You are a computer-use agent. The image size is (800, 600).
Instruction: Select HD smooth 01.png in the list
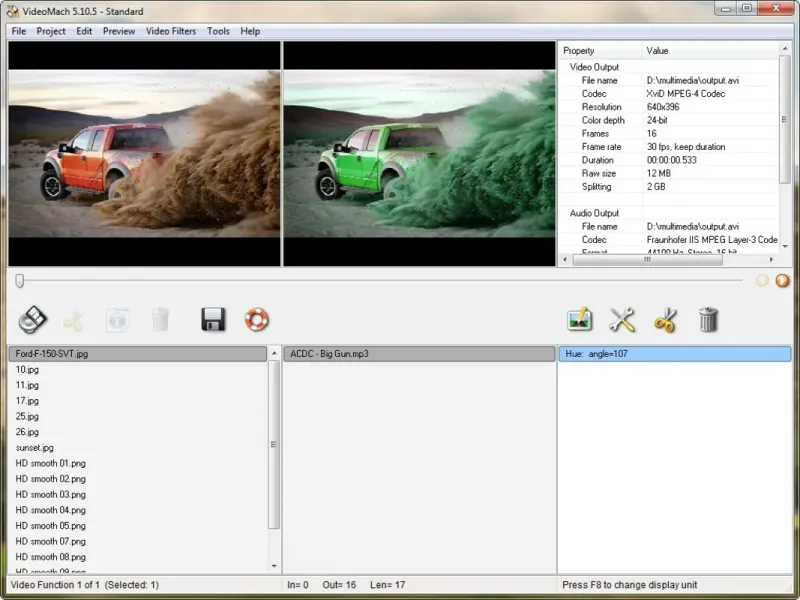[x=50, y=463]
